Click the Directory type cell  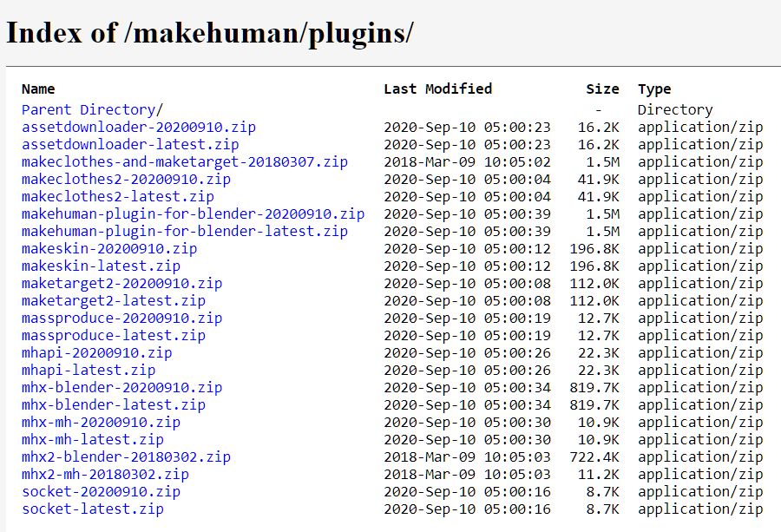(675, 109)
